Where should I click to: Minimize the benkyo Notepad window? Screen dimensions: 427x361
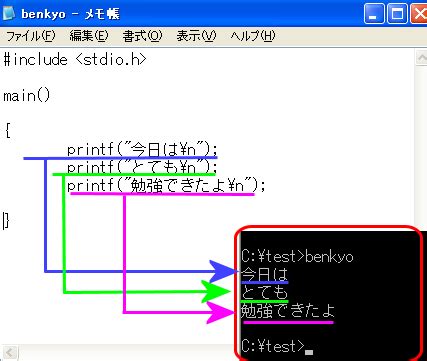point(374,14)
